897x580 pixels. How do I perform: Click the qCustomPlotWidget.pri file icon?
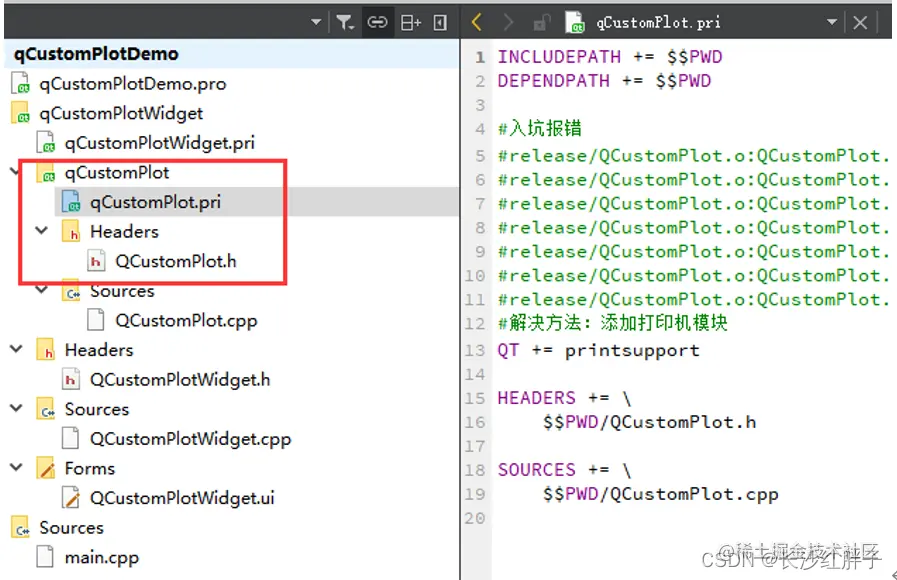(x=45, y=142)
